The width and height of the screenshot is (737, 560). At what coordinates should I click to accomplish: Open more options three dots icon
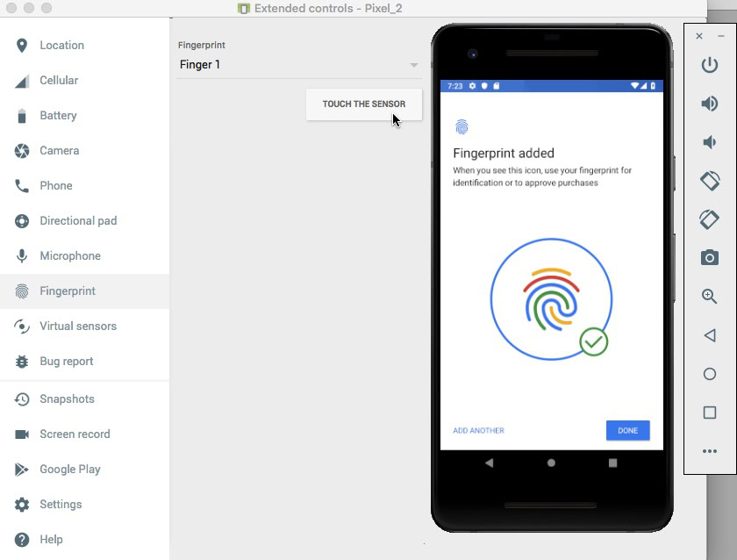[709, 451]
